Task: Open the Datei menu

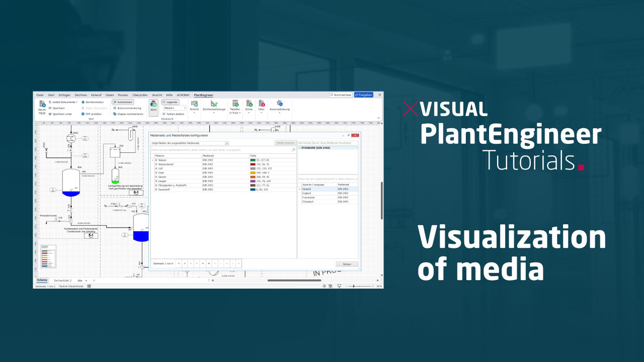Action: (x=40, y=95)
